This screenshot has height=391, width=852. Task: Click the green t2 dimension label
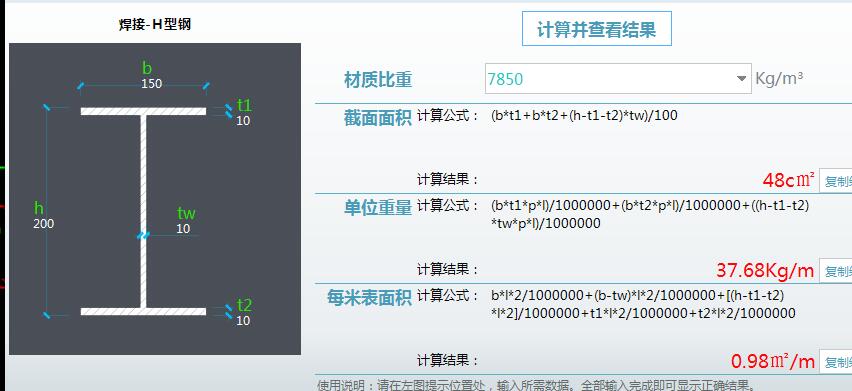244,305
